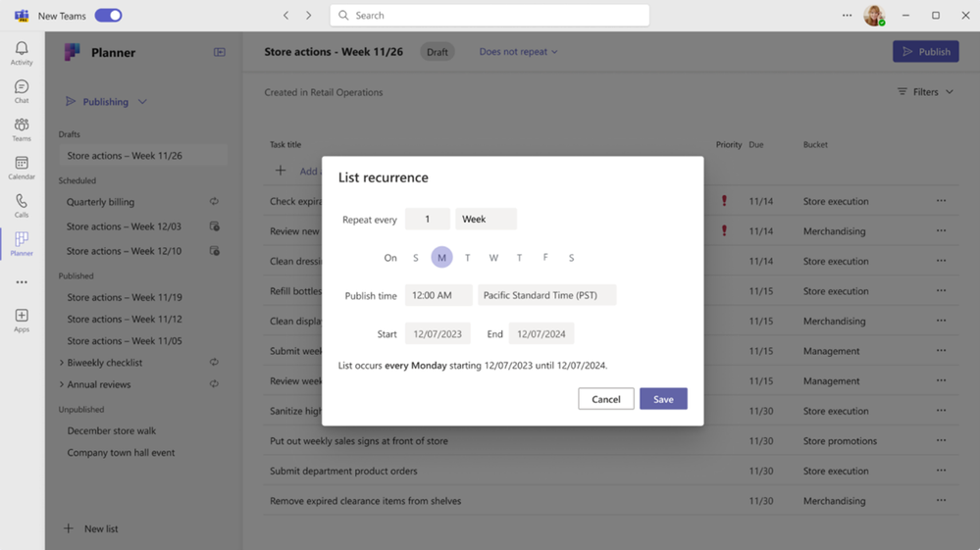
Task: Click the Priority column header
Action: (x=729, y=144)
